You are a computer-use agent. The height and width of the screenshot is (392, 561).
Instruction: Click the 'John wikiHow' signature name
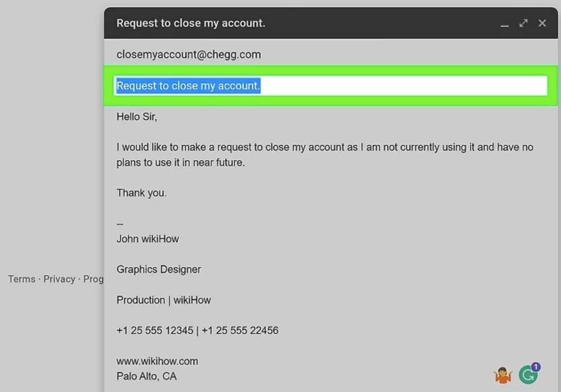coord(148,239)
